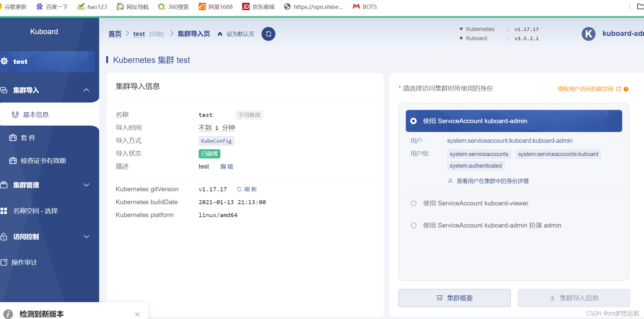The image size is (644, 319).
Task: Click the 集群概要 button
Action: [x=454, y=298]
